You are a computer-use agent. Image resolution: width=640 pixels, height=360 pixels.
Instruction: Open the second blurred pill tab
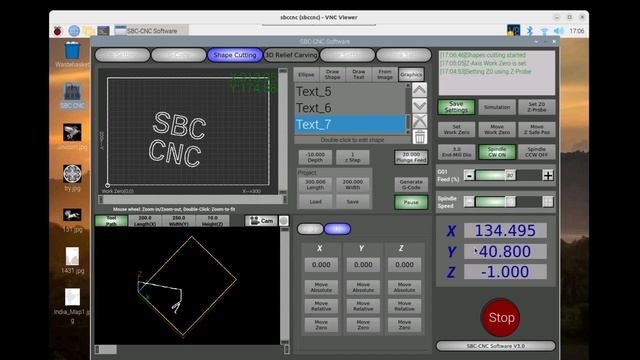[x=178, y=55]
